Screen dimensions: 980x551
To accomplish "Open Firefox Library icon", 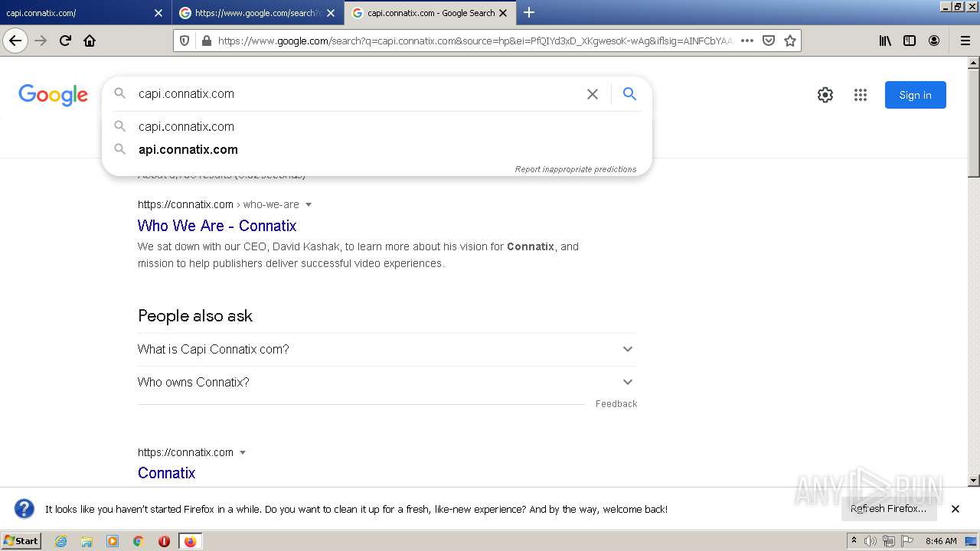I will point(885,41).
